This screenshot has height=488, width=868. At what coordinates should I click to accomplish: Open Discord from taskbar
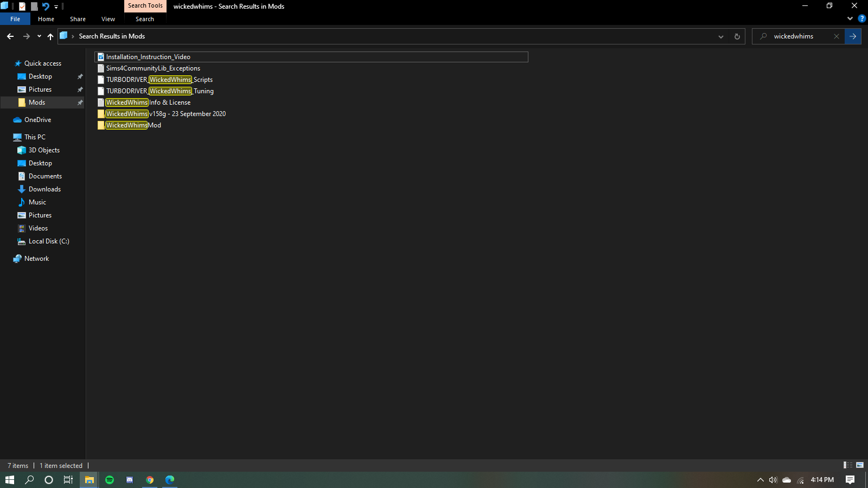pyautogui.click(x=130, y=480)
